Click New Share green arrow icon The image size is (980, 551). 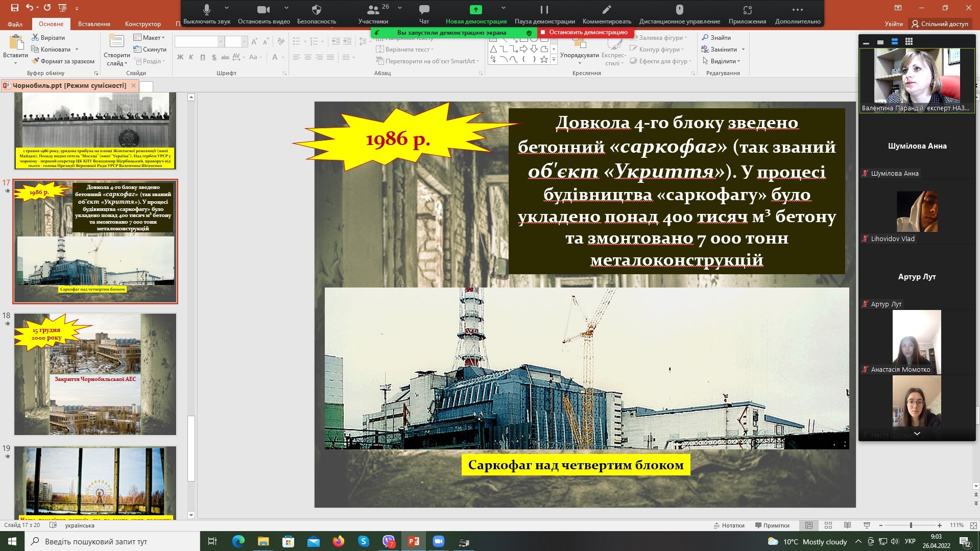point(475,10)
